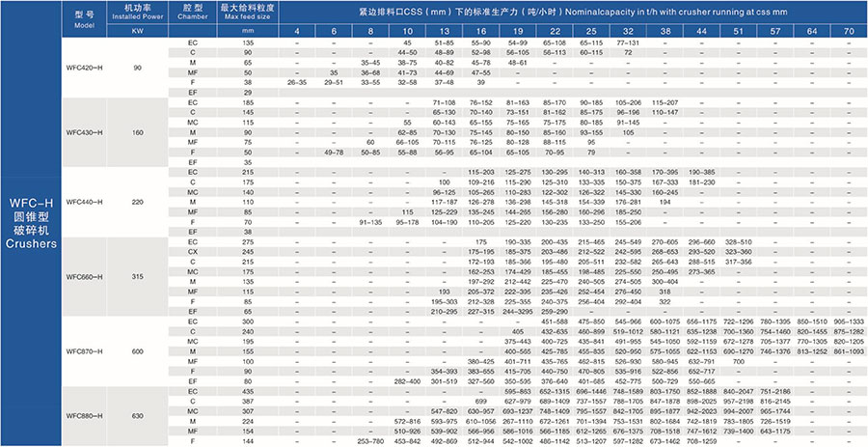Viewport: 868px width, 447px height.
Task: Select single-value capacity cell '699'
Action: click(x=480, y=401)
